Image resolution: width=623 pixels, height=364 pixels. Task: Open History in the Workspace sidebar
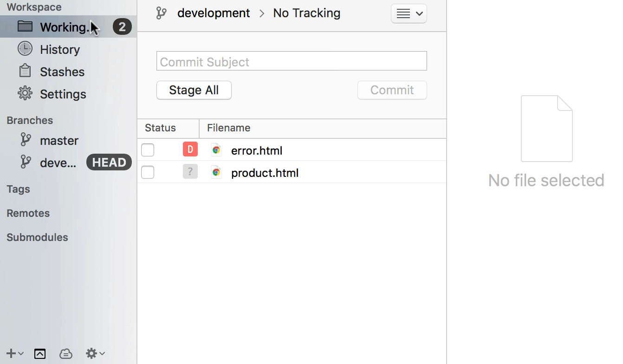(x=59, y=50)
